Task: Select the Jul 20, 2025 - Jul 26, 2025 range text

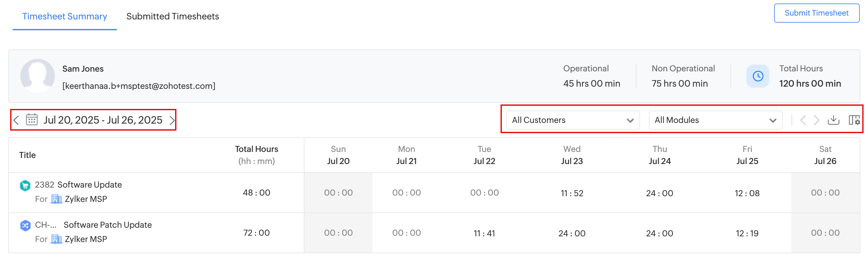Action: coord(103,120)
